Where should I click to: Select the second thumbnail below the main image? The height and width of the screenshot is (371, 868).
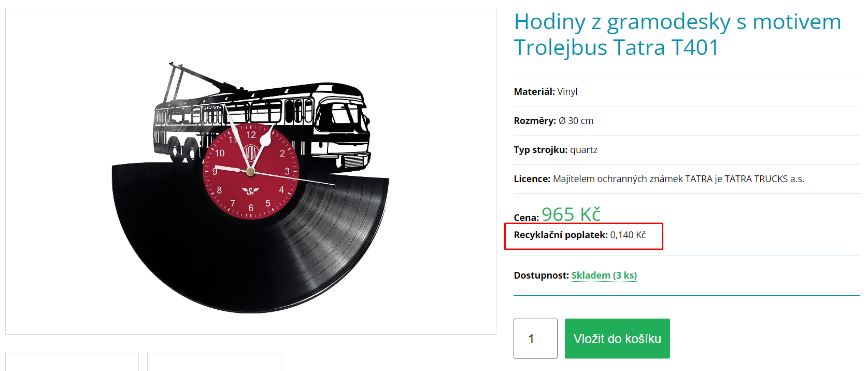click(x=214, y=362)
